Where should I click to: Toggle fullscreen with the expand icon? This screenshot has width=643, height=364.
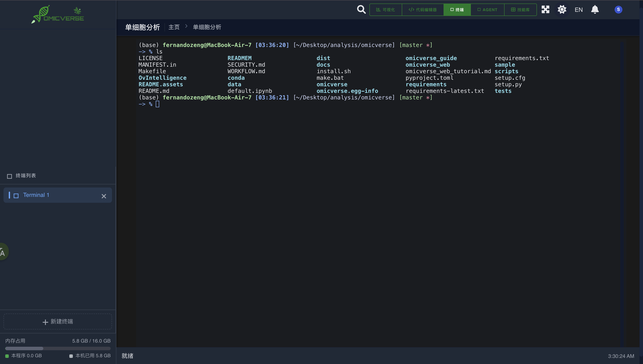545,9
